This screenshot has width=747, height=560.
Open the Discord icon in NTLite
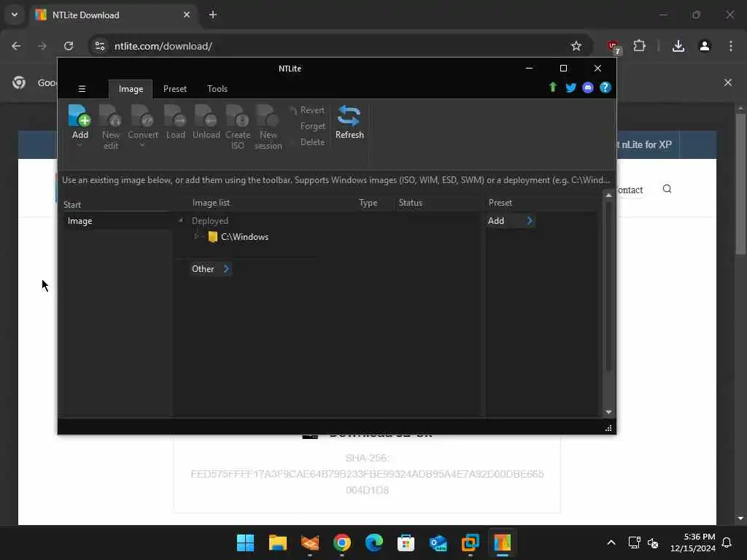[588, 87]
